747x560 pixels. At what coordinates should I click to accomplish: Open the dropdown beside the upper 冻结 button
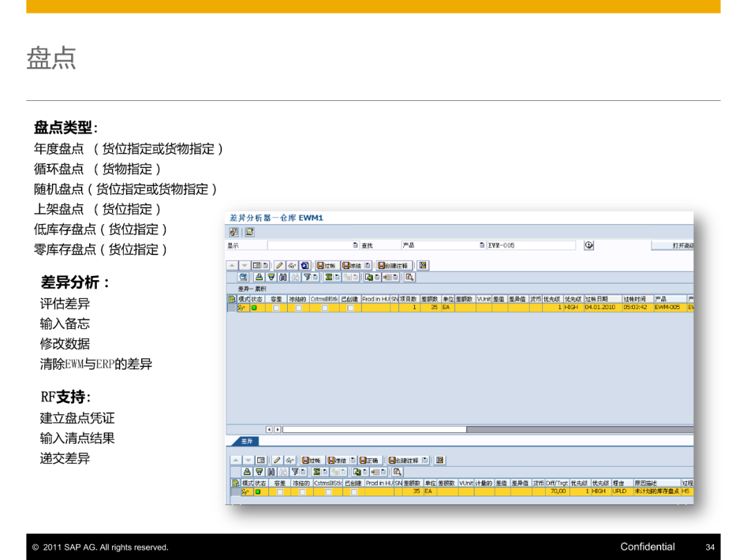(x=367, y=265)
